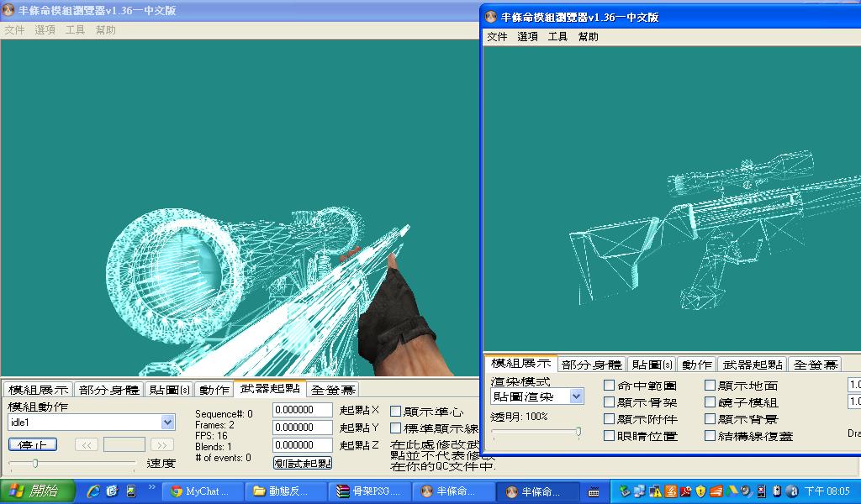Viewport: 861px width, 504px height.
Task: Enable the 顯示準心 checkbox
Action: pyautogui.click(x=395, y=412)
